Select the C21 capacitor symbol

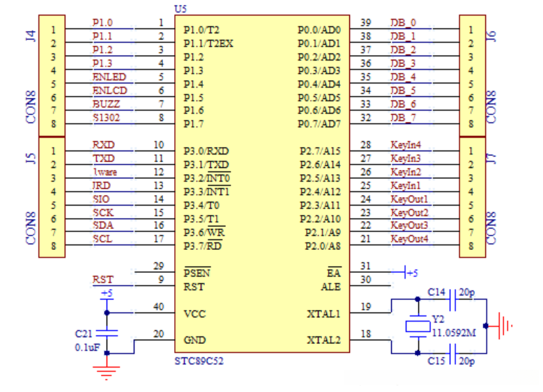pos(107,334)
